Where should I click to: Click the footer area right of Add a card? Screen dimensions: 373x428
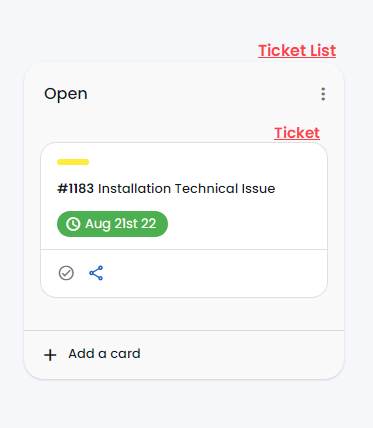(x=240, y=354)
